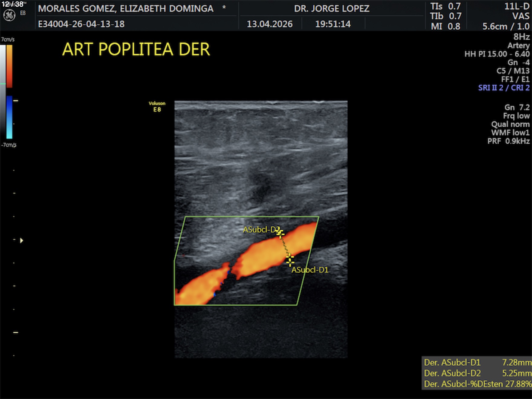The image size is (532, 399).
Task: Select the red-orange positive velocity color bar
Action: 9,66
